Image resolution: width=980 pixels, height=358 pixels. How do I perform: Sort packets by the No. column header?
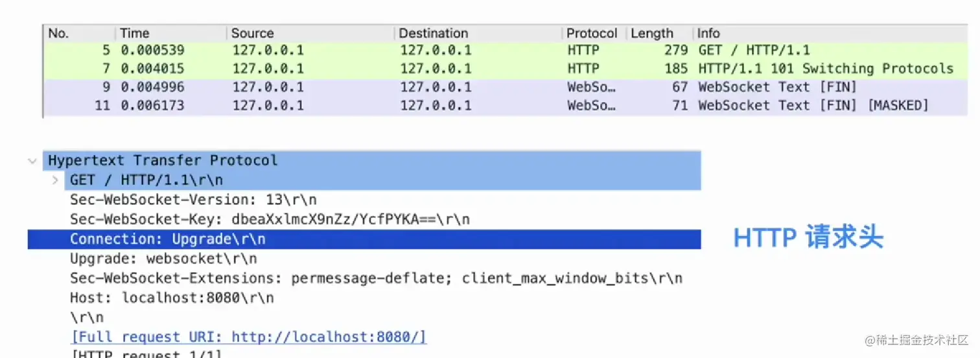tap(80, 33)
